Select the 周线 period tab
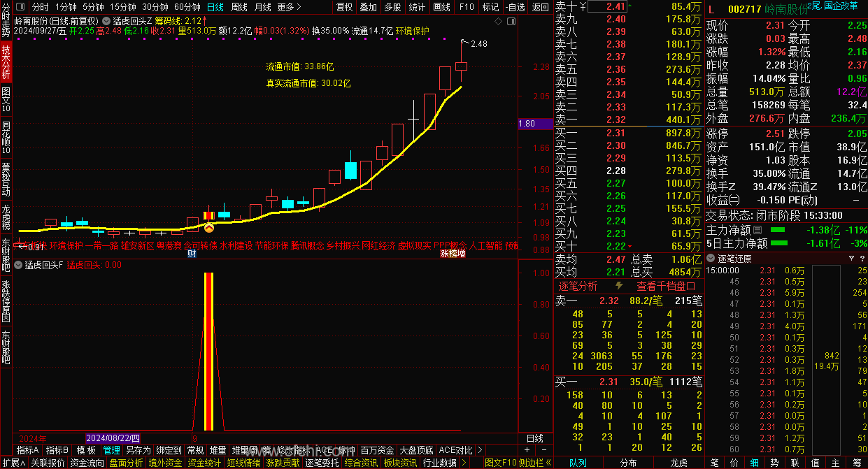 [239, 7]
